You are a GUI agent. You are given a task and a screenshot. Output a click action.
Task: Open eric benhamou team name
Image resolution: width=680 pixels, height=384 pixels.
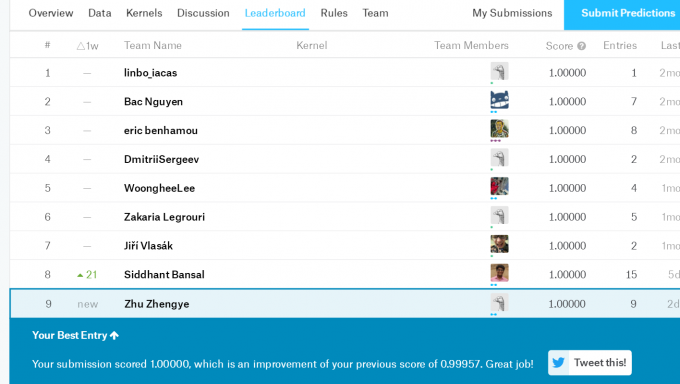coord(160,131)
